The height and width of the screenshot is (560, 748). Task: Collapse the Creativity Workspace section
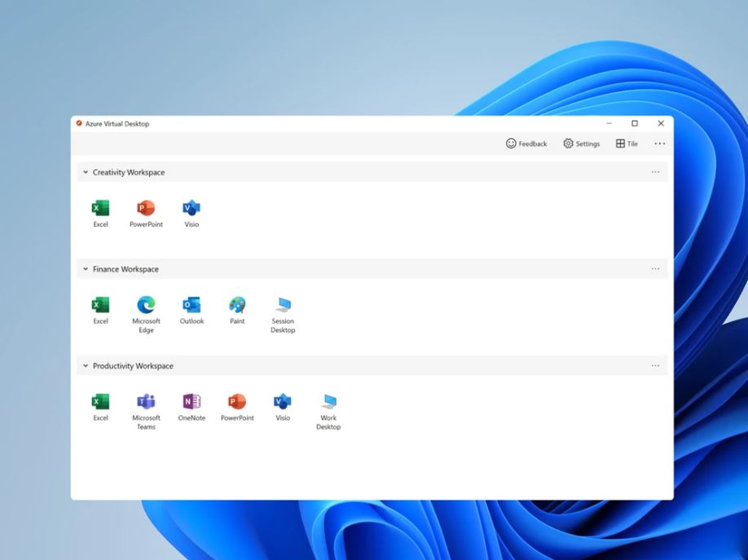[86, 173]
